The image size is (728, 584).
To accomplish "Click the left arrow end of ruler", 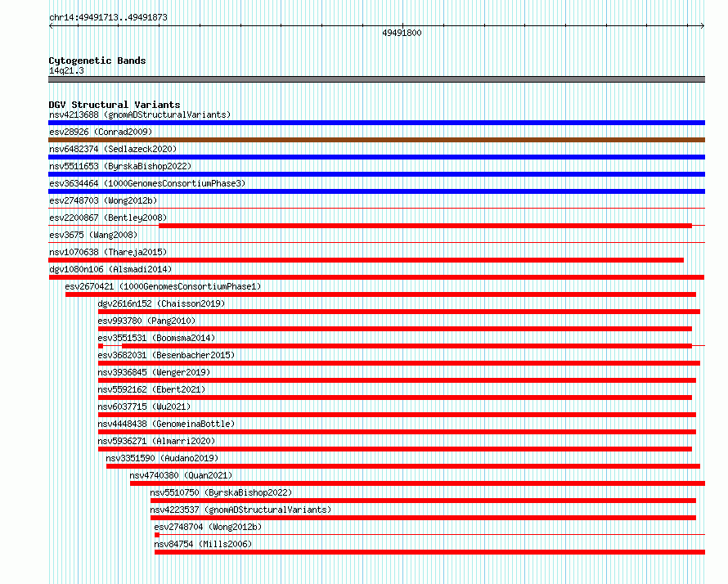I will click(x=51, y=26).
